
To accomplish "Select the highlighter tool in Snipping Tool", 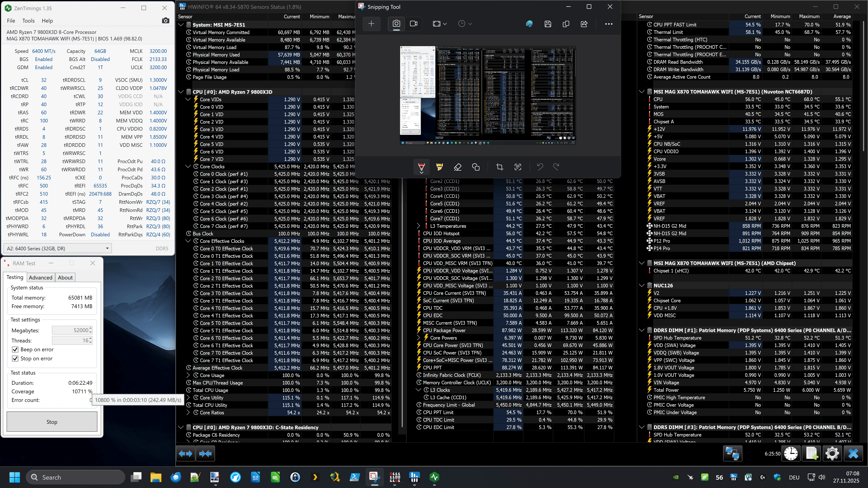I will pos(439,167).
